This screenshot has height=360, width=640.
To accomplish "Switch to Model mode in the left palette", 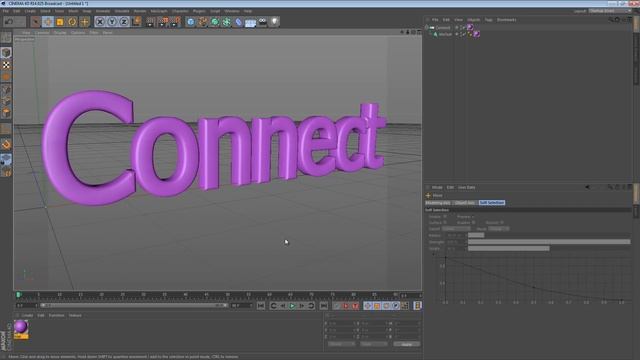I will 6,52.
